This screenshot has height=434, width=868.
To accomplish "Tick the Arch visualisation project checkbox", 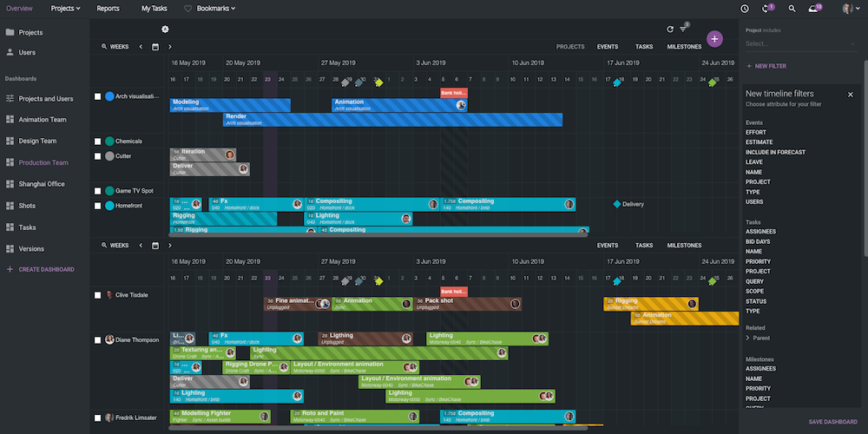I will click(x=97, y=96).
